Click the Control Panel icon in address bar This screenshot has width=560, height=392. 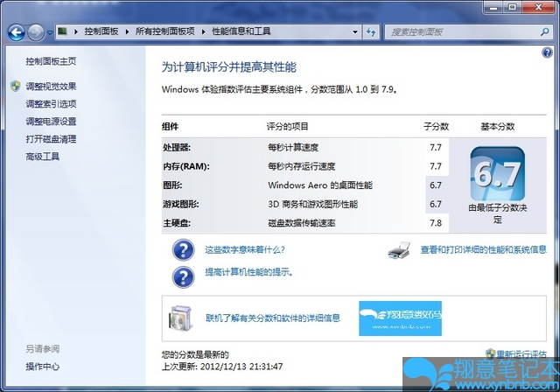point(62,31)
